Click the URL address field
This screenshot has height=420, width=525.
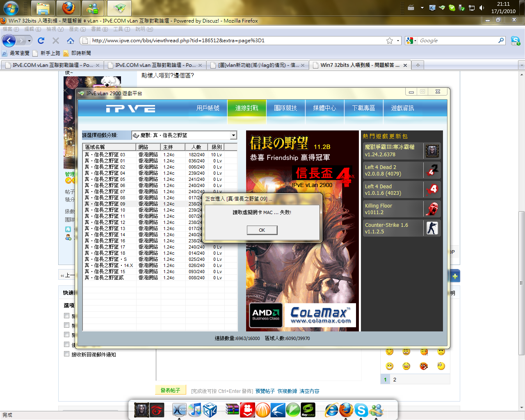tap(238, 41)
